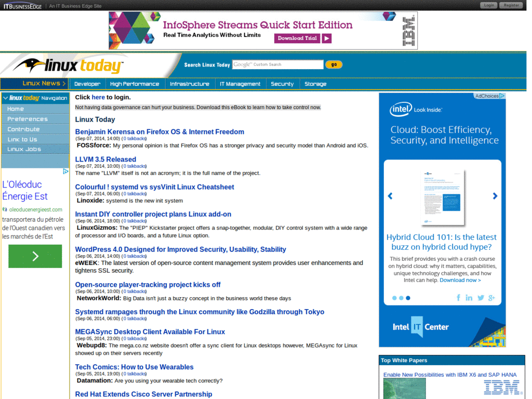Image resolution: width=532 pixels, height=399 pixels.
Task: Collapse the linux today Navigation panel
Action: point(5,98)
